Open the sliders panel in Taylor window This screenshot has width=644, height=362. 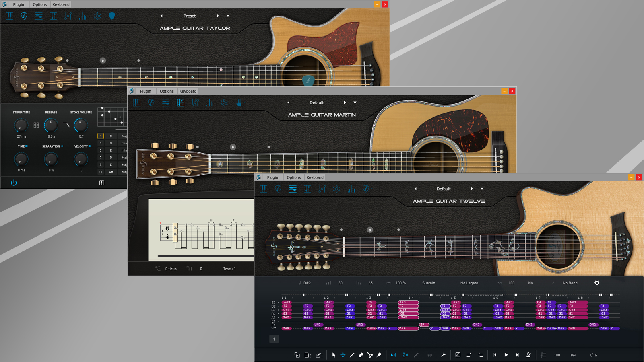tap(39, 16)
